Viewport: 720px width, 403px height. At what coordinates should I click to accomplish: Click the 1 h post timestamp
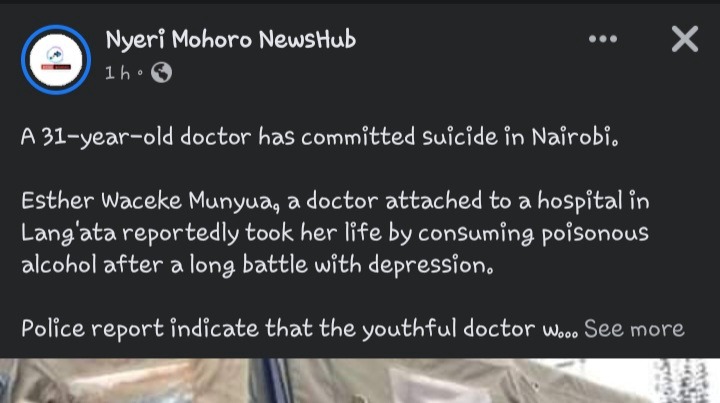(118, 73)
